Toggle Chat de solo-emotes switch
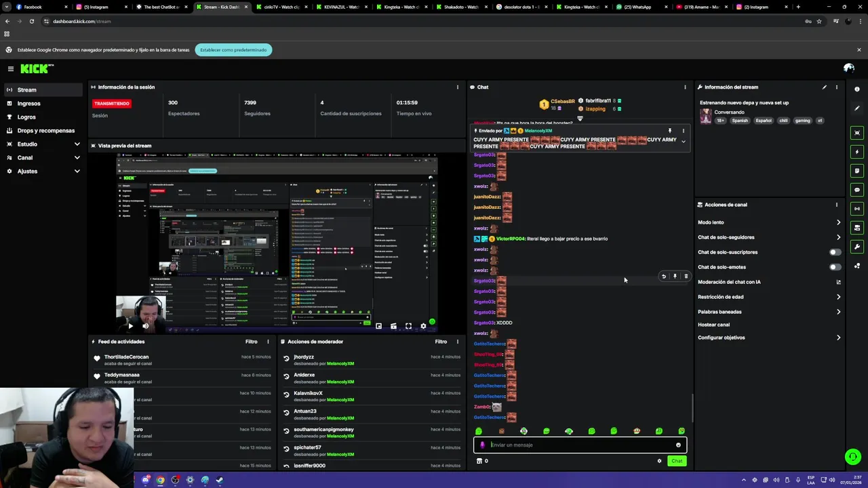The image size is (868, 488). (x=835, y=267)
